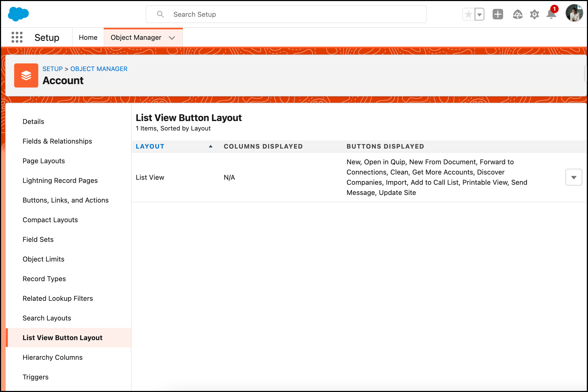Sort by the Layout column header

tap(150, 146)
